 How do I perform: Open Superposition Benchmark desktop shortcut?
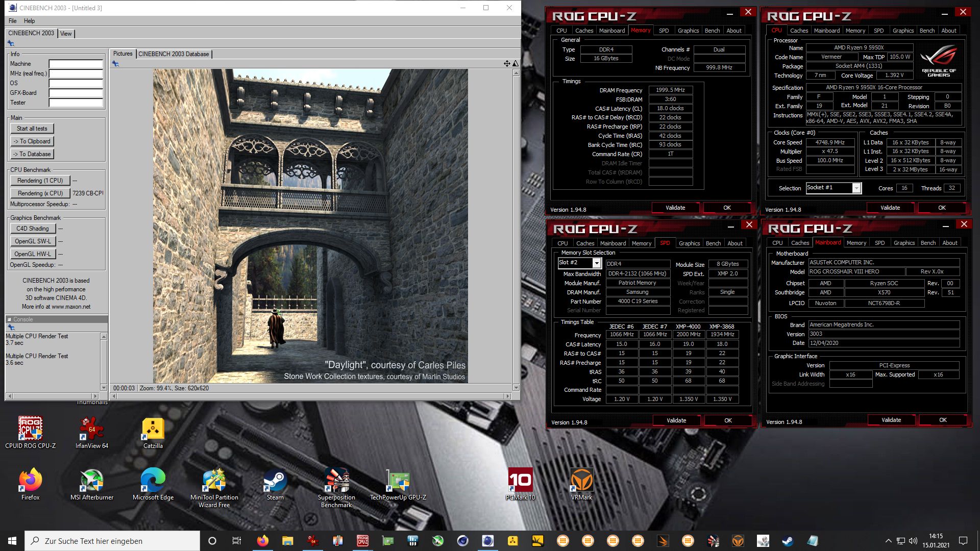[336, 487]
